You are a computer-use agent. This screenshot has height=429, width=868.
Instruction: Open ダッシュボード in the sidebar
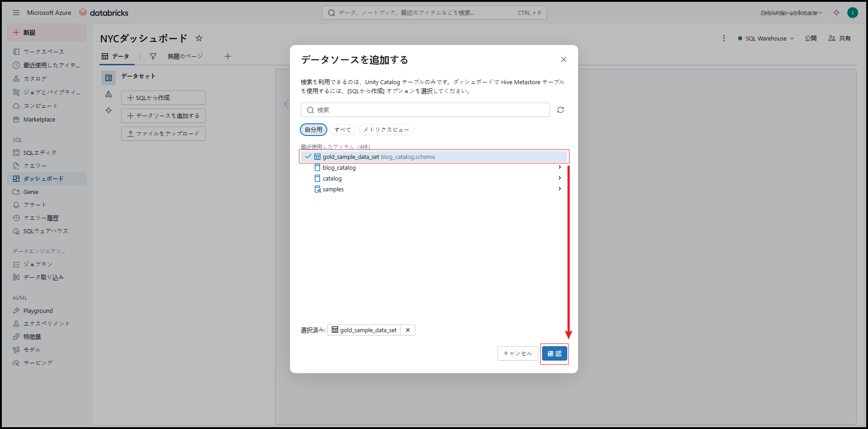(43, 179)
